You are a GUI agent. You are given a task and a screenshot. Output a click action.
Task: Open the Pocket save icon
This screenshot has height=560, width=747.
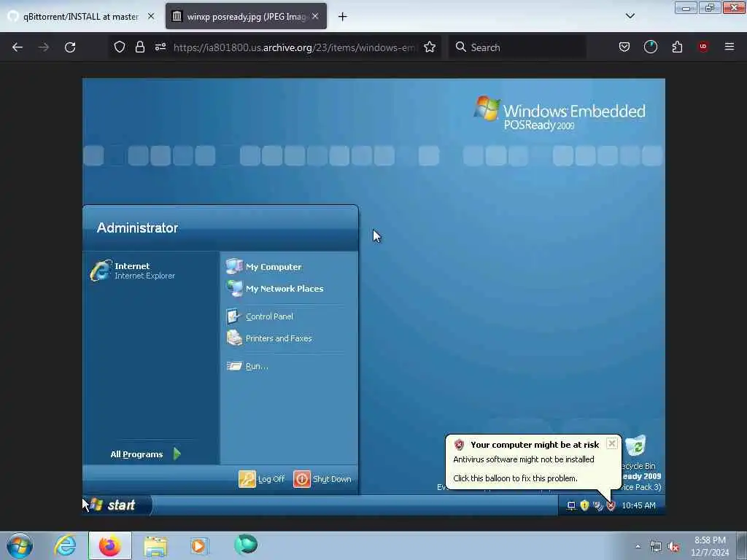[624, 47]
